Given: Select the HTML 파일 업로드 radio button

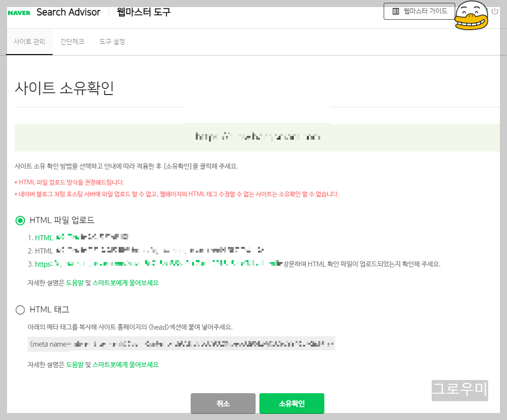Looking at the screenshot, I should click(20, 220).
